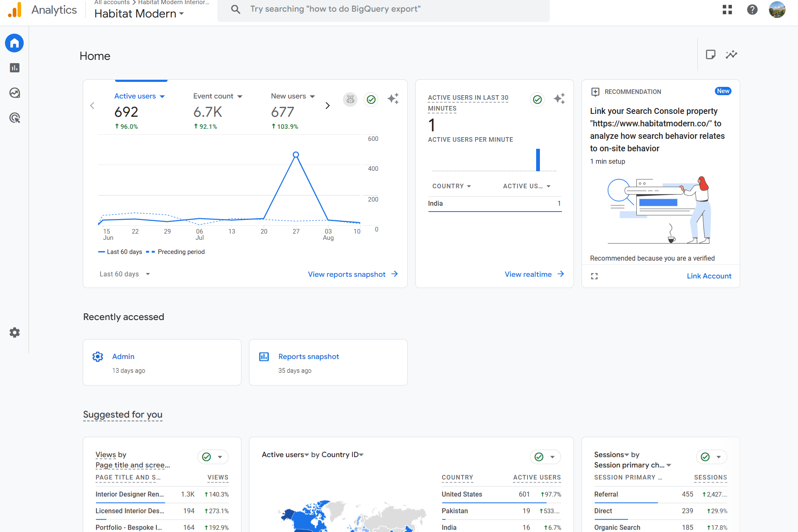Open Admin settings gear in sidebar
Image resolution: width=798 pixels, height=532 pixels.
tap(15, 332)
